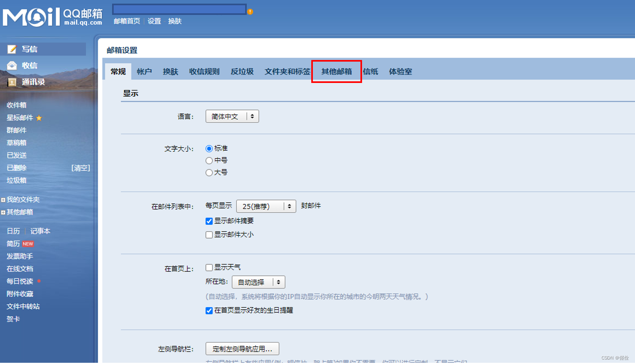The width and height of the screenshot is (635, 364).
Task: Click the 换肤 link in header
Action: point(175,21)
